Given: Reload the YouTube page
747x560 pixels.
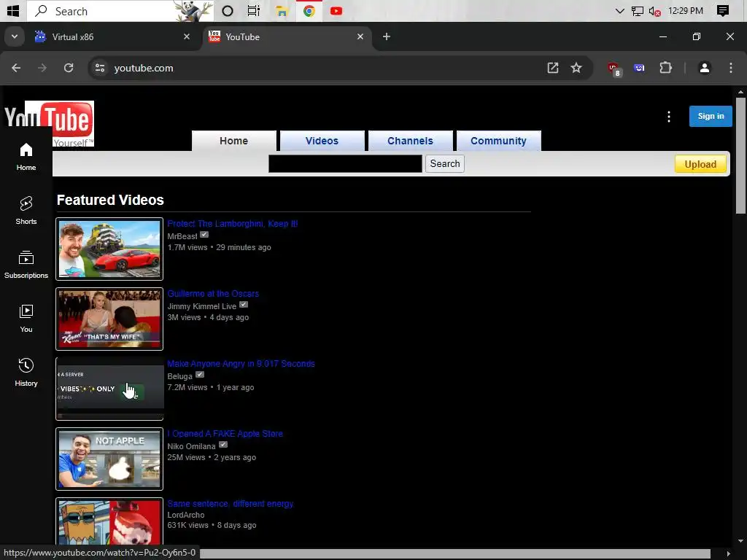Looking at the screenshot, I should click(69, 68).
